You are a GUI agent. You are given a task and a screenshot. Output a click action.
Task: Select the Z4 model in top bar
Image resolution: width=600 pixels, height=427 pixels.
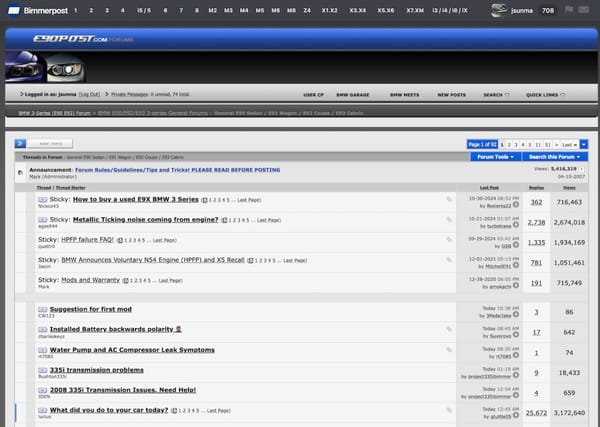(x=307, y=10)
